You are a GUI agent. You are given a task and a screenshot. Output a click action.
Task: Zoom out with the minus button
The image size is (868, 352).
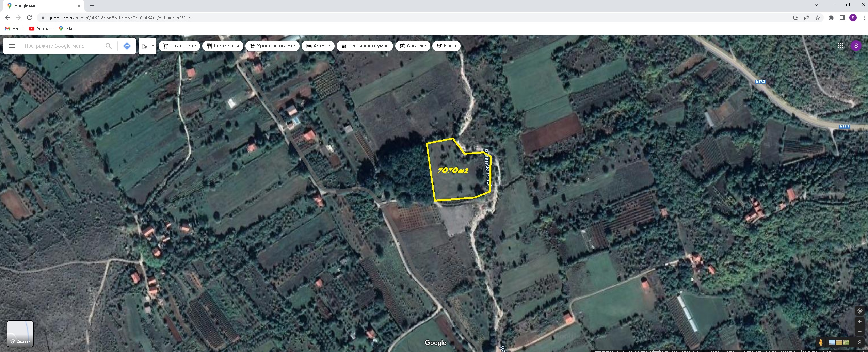point(859,331)
